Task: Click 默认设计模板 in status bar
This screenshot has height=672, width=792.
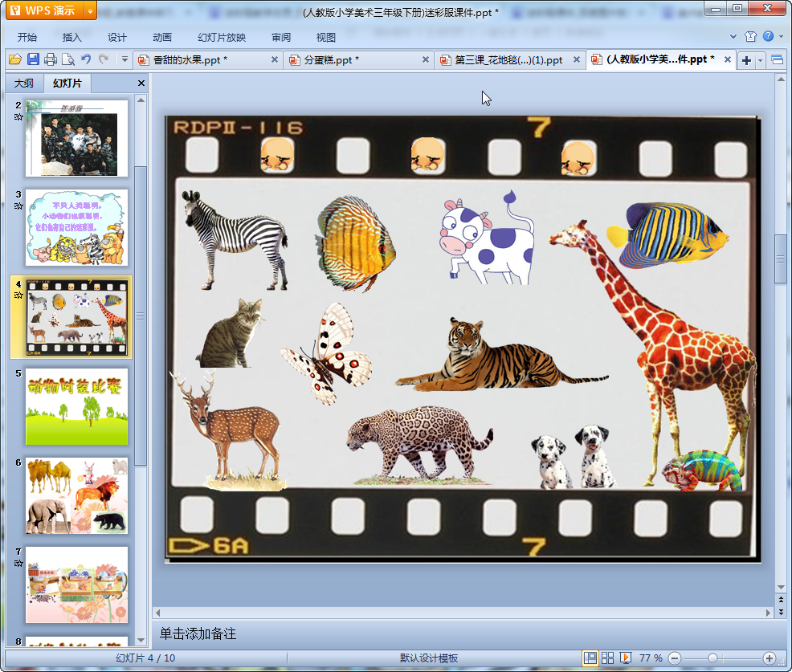Action: 429,658
